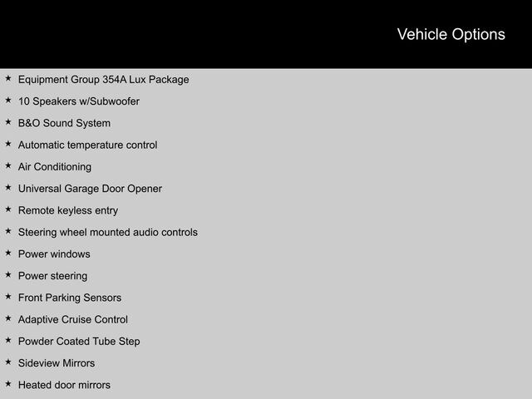Click the star icon next to Heated door mirrors

coord(7,384)
